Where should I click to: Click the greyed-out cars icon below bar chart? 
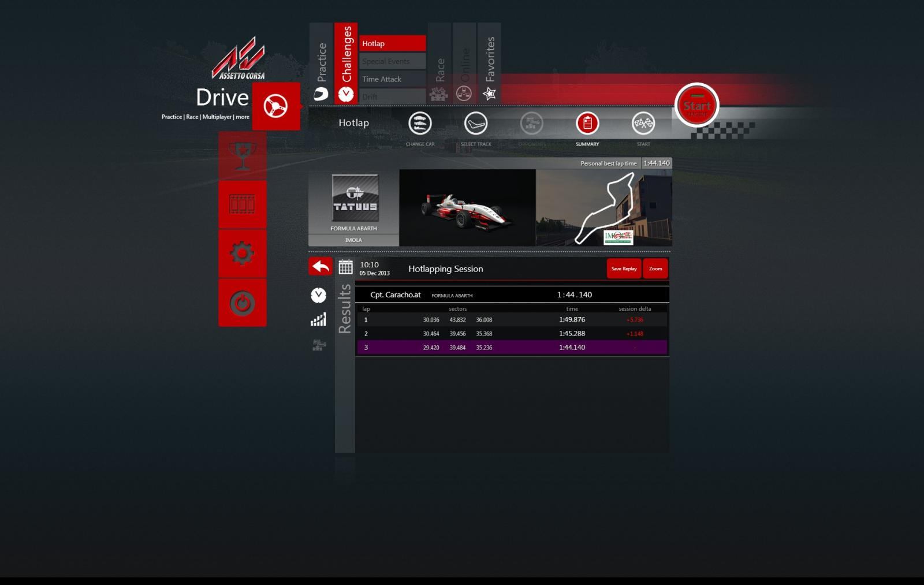pyautogui.click(x=319, y=345)
